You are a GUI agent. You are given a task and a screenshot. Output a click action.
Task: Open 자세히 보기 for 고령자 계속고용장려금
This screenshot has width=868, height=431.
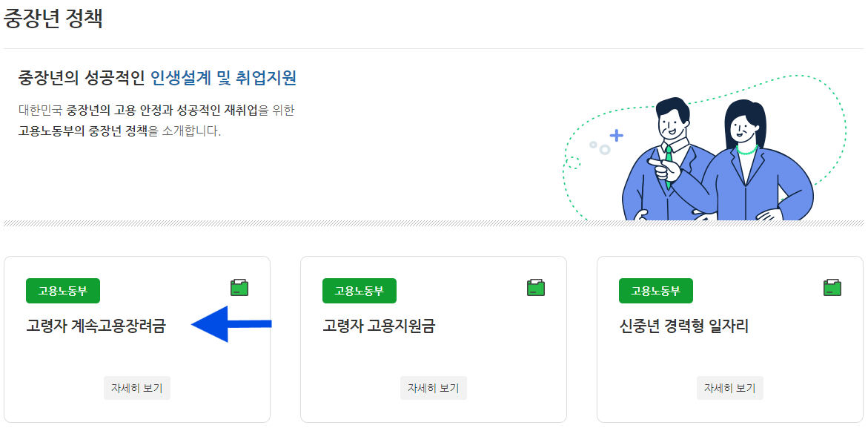coord(136,387)
